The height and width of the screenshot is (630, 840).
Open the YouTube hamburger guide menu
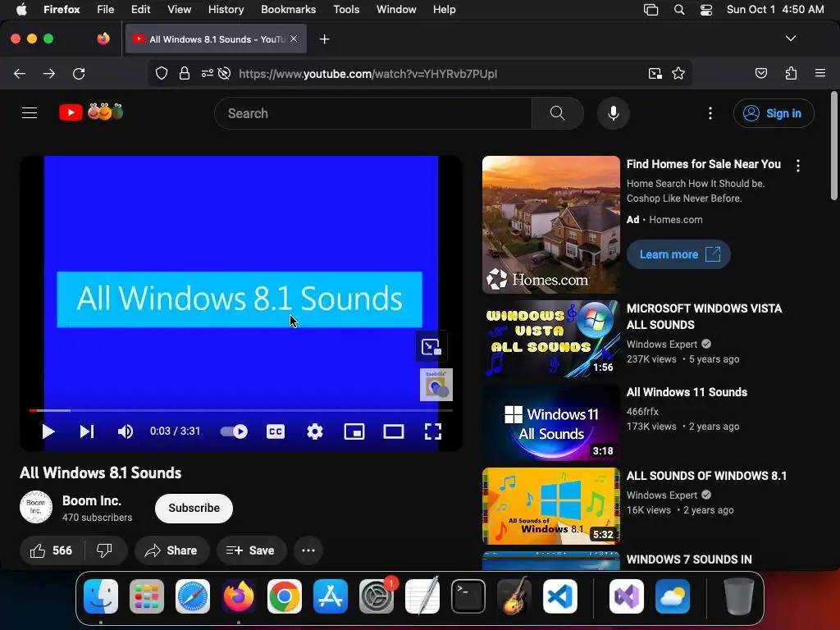point(30,113)
